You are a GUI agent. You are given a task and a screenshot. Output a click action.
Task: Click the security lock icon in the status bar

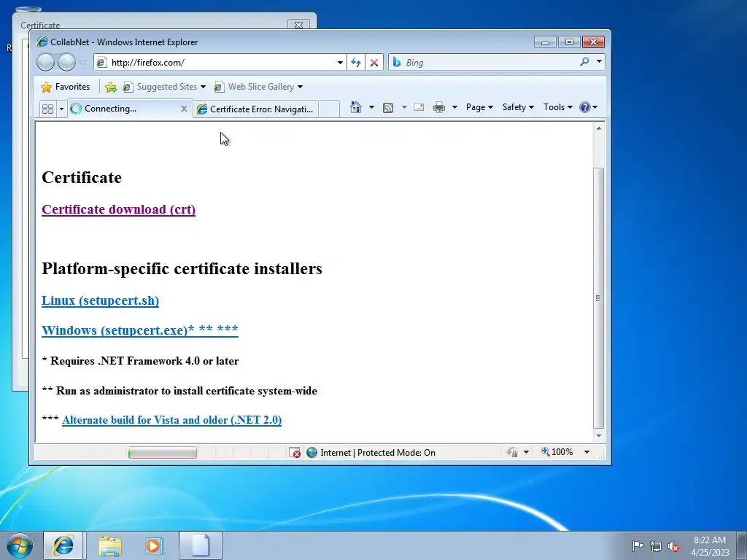[x=512, y=452]
